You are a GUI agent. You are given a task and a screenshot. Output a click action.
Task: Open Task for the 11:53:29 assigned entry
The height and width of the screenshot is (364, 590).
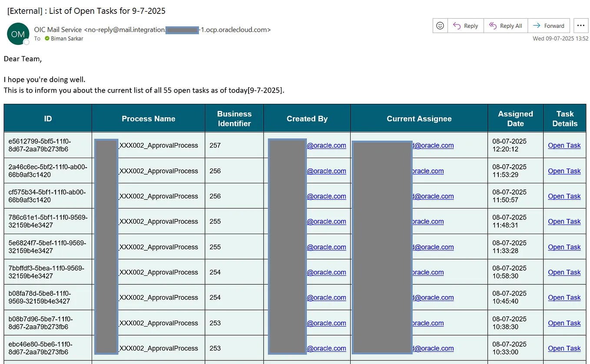point(564,171)
